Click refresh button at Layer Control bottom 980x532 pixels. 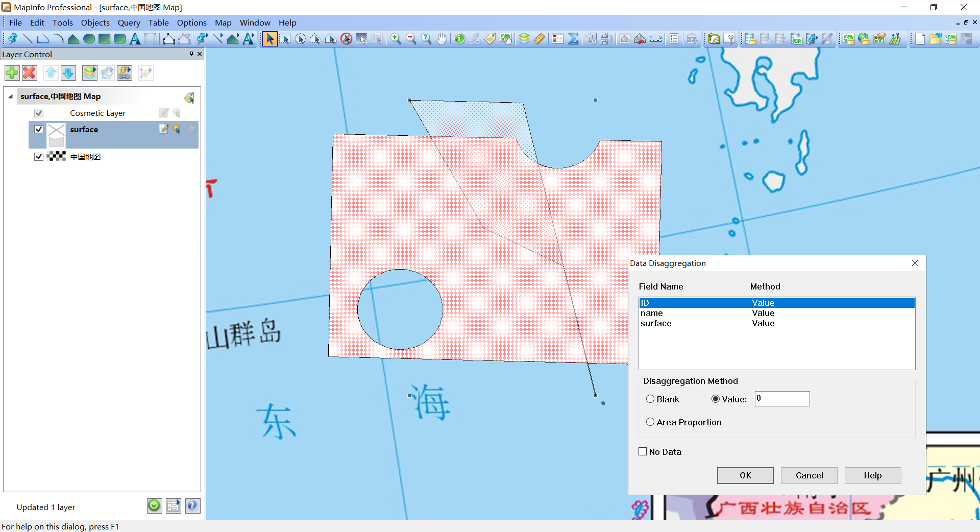click(x=154, y=506)
